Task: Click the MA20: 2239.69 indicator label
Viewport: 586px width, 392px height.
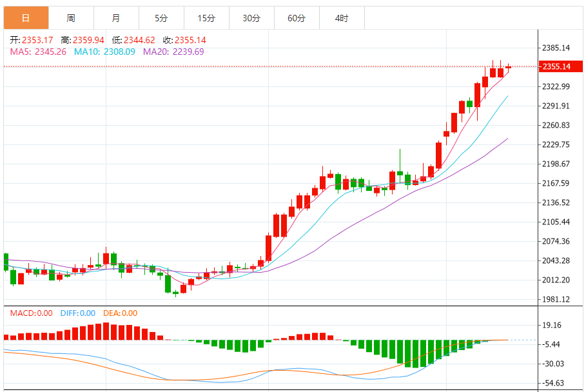Action: (x=173, y=52)
